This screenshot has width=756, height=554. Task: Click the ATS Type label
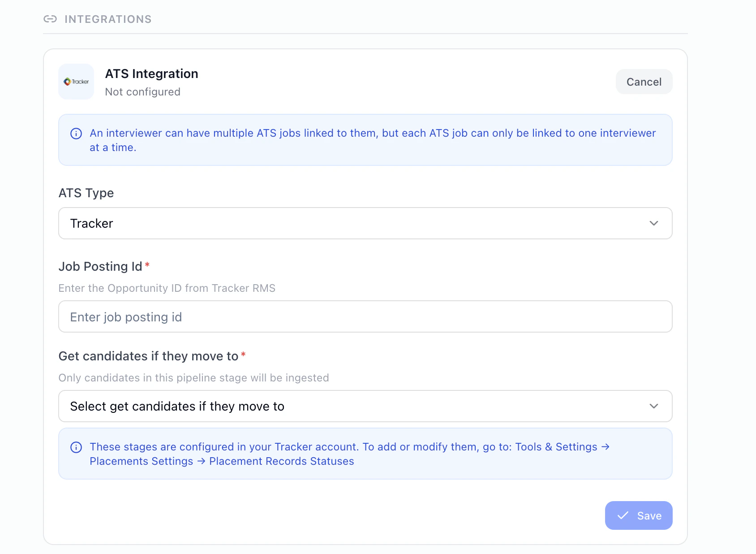pos(86,193)
